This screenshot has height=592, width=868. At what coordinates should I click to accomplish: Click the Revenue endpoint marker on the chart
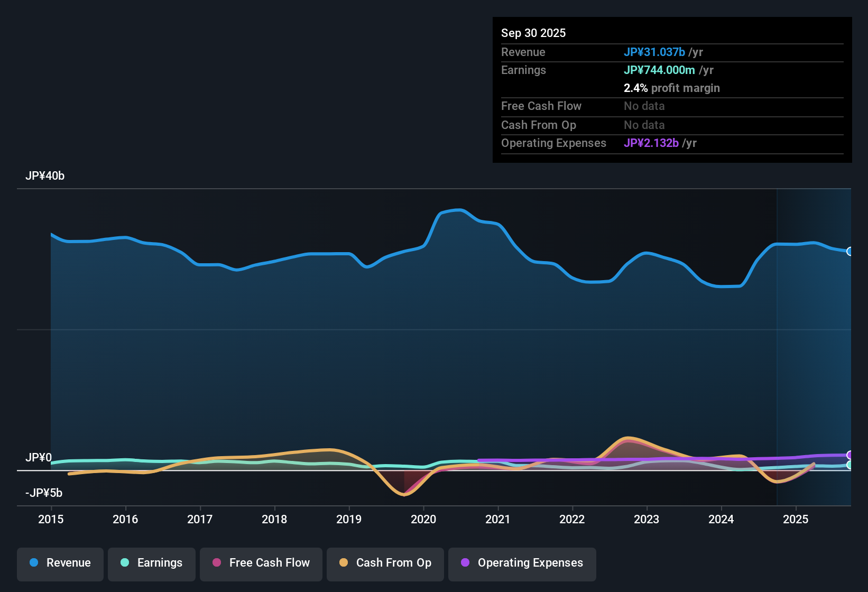click(x=850, y=252)
